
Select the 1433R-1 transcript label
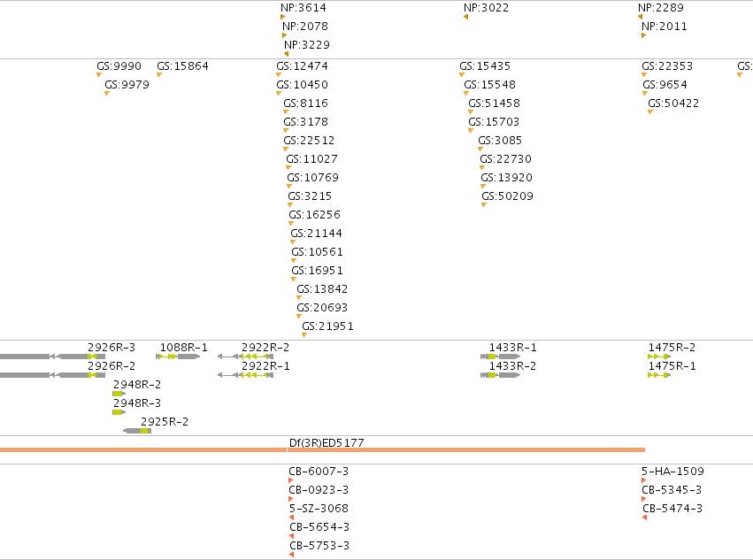(x=513, y=348)
